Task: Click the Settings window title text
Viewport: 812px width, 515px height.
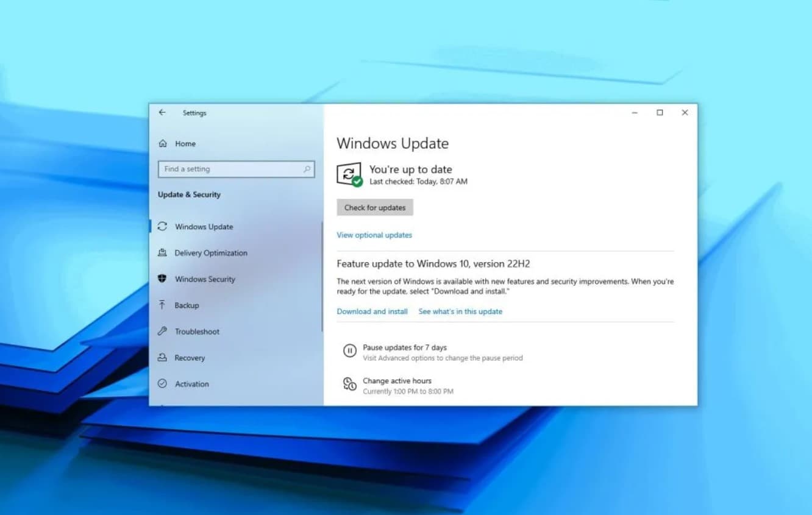Action: point(194,113)
